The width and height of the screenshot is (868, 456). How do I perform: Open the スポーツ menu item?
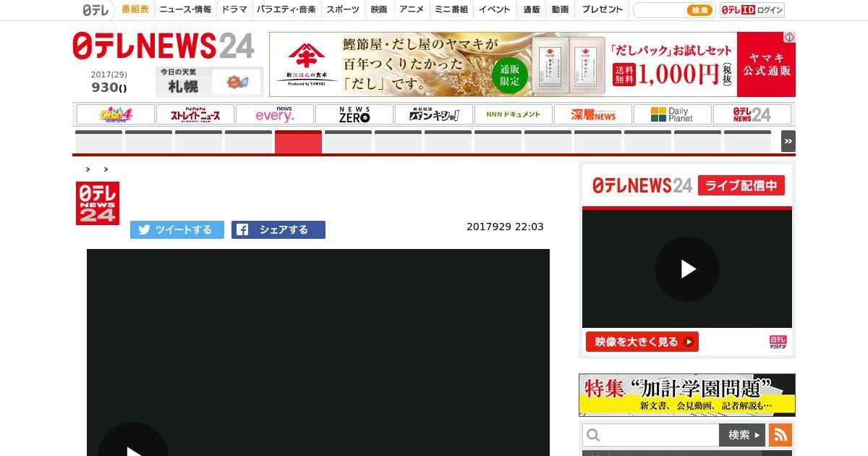coord(343,10)
